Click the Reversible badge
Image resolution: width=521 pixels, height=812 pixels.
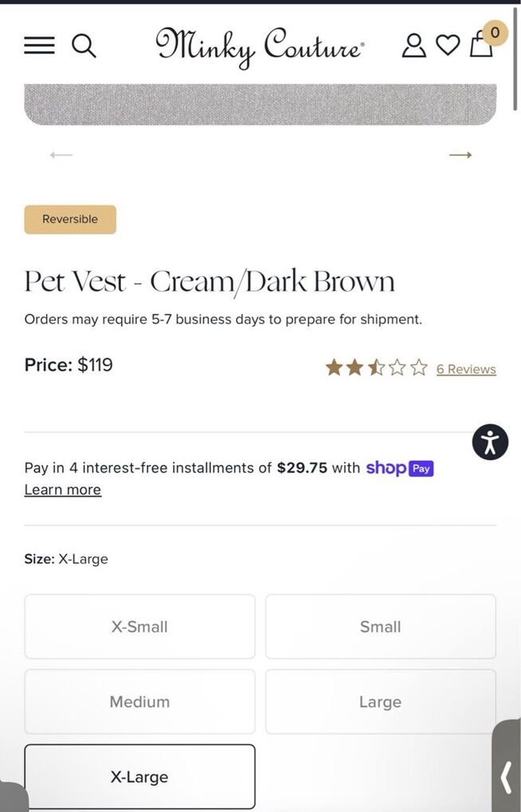[x=70, y=220]
